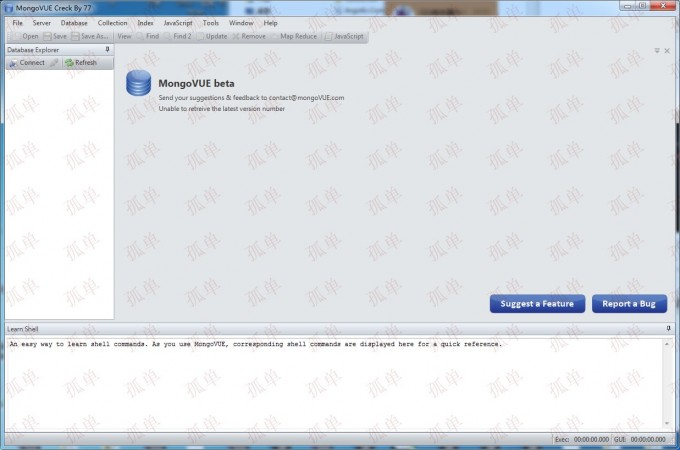Open the Window menu
This screenshot has width=680, height=450.
tap(241, 23)
